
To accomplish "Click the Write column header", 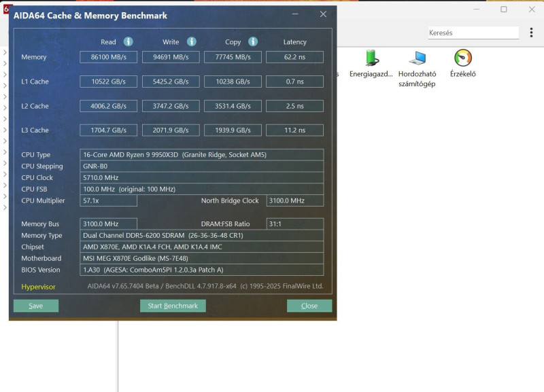I will (171, 42).
